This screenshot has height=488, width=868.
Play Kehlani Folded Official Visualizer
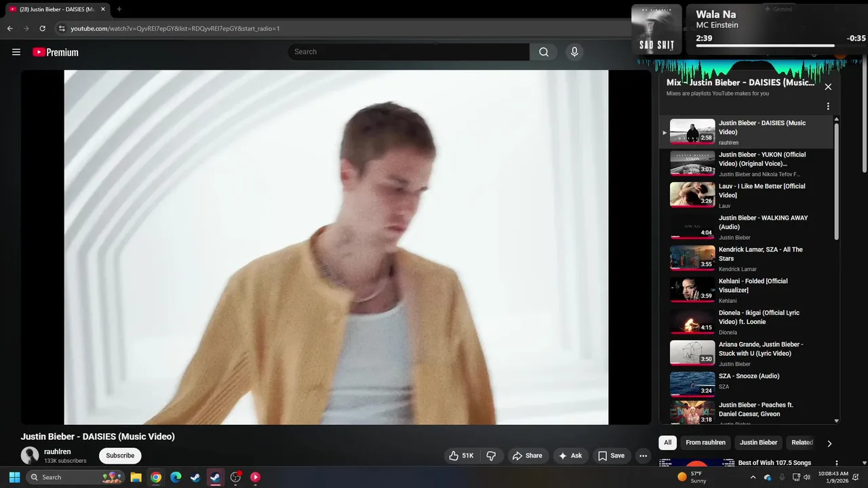point(746,290)
